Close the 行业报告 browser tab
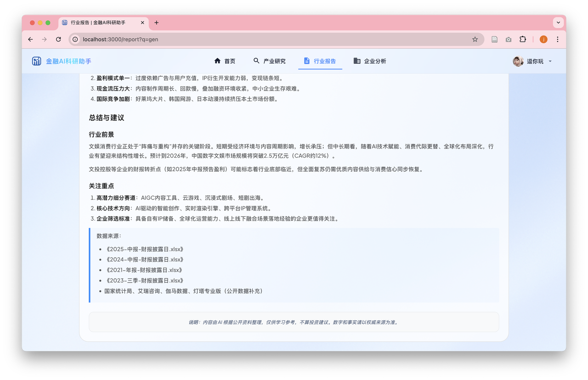588x380 pixels. click(x=142, y=23)
